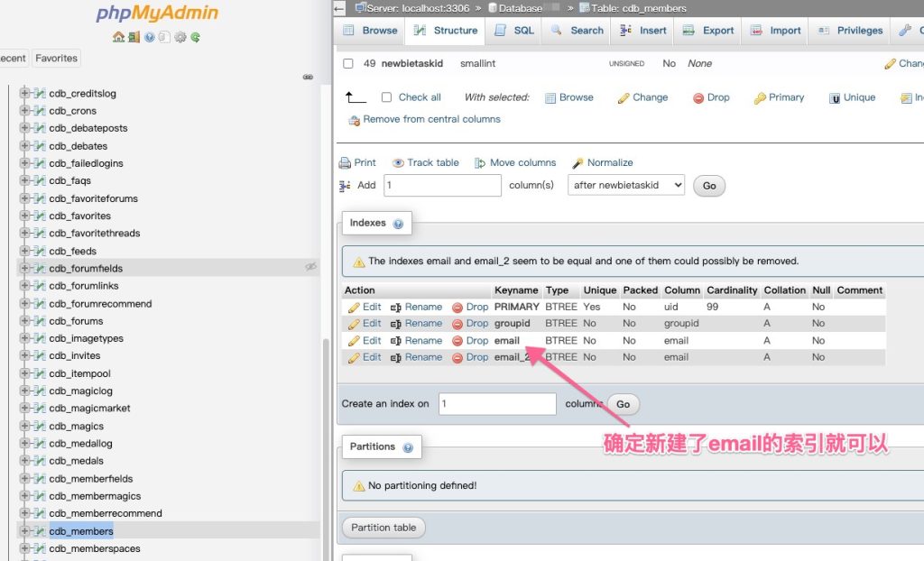Click the phpMyAdmin settings gear icon
The image size is (924, 561).
[179, 38]
